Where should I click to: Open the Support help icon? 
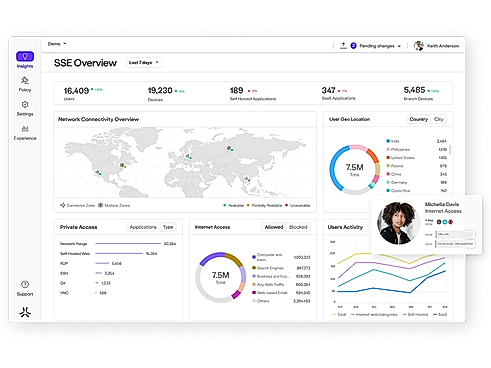pyautogui.click(x=25, y=284)
